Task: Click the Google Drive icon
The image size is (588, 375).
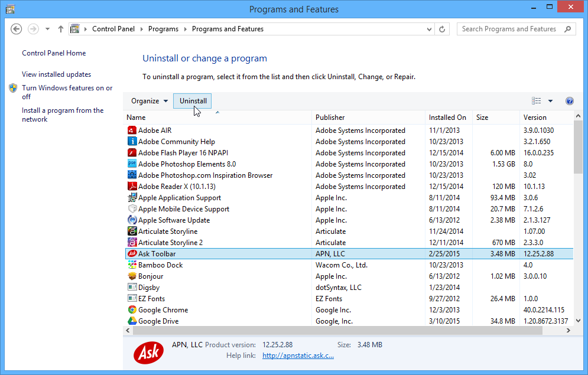Action: pos(133,321)
